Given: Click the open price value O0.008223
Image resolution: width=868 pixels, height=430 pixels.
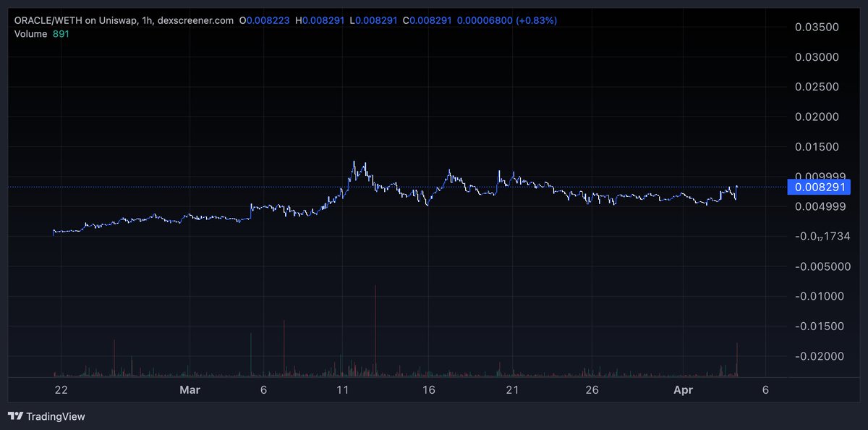Looking at the screenshot, I should [265, 21].
